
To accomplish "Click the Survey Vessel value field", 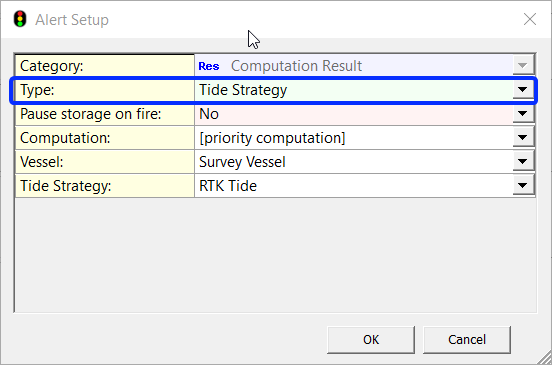I will coord(354,162).
